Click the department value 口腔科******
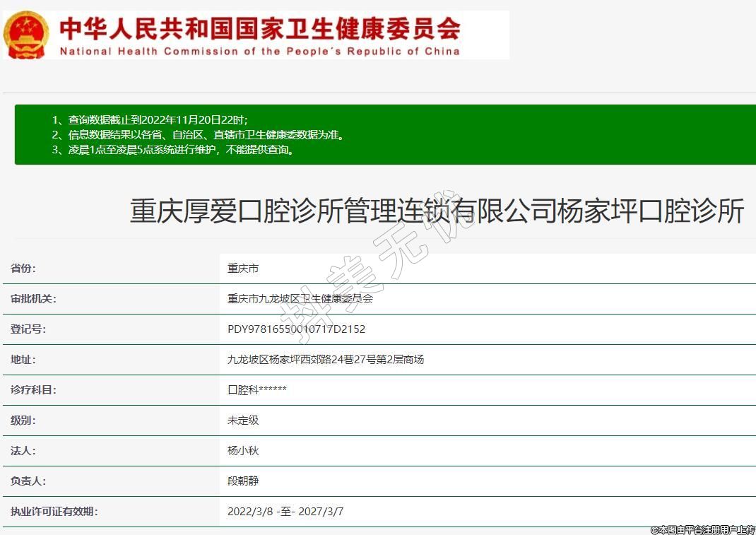 [x=257, y=390]
